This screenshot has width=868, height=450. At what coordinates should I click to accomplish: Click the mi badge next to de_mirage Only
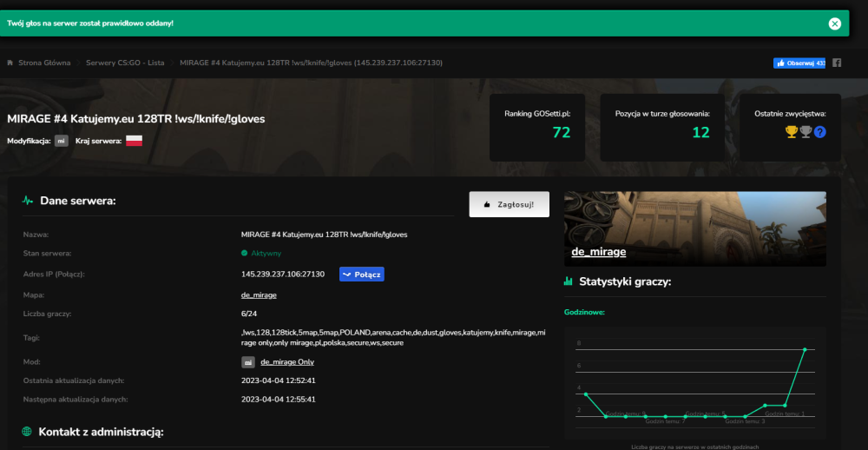248,362
